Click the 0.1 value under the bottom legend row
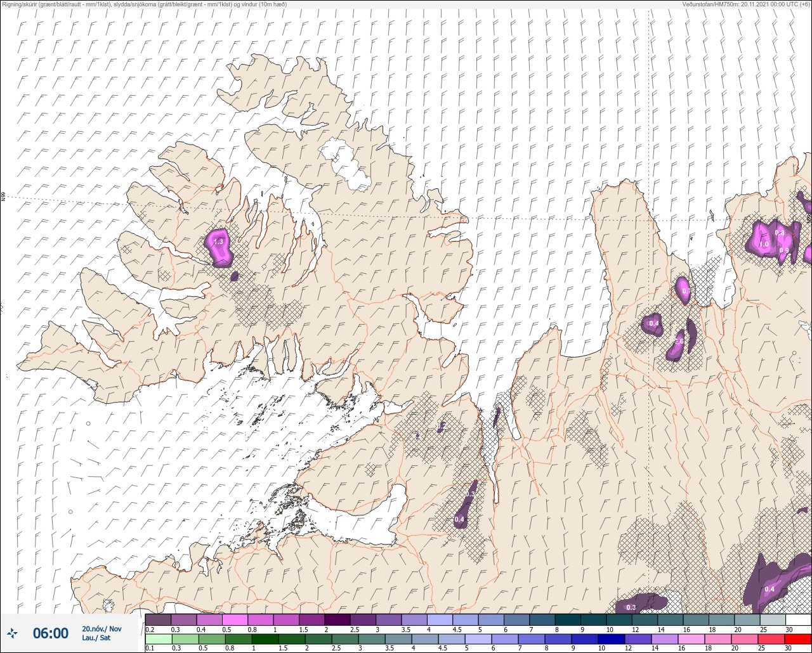812x653 pixels. point(150,649)
